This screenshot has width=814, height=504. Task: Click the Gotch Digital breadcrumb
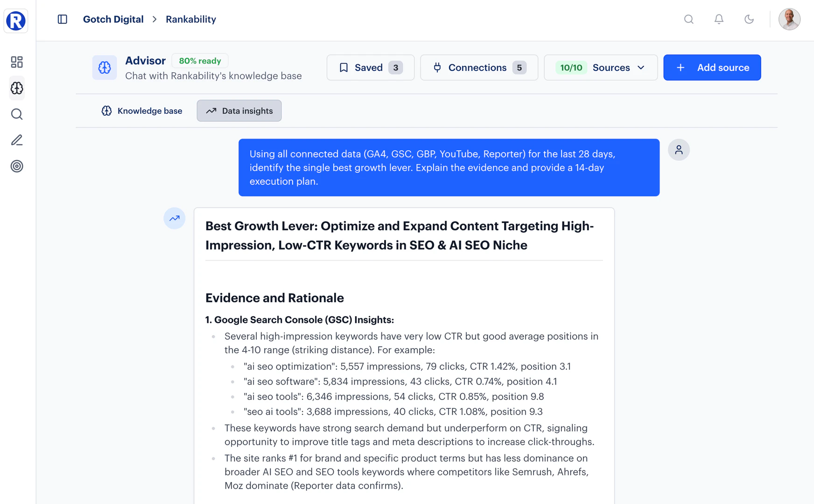pyautogui.click(x=113, y=19)
